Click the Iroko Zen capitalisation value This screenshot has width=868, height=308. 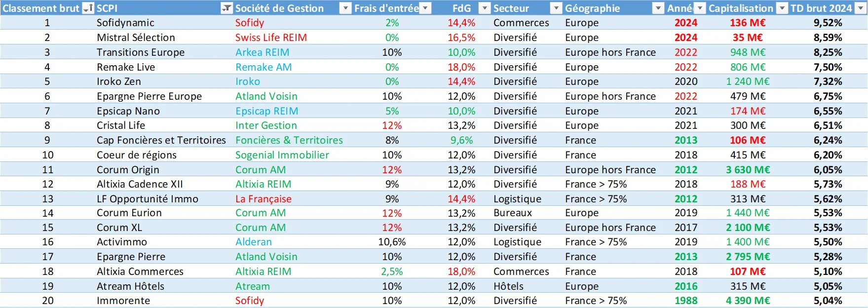[748, 81]
